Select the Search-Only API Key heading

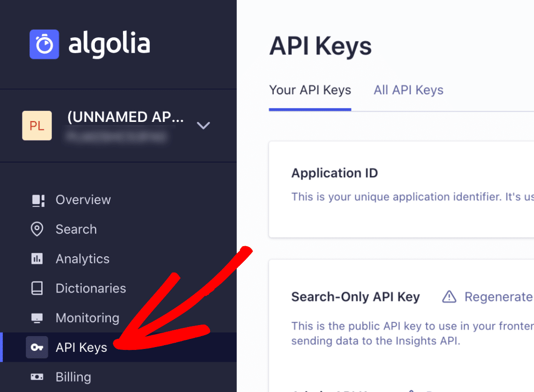pyautogui.click(x=356, y=297)
